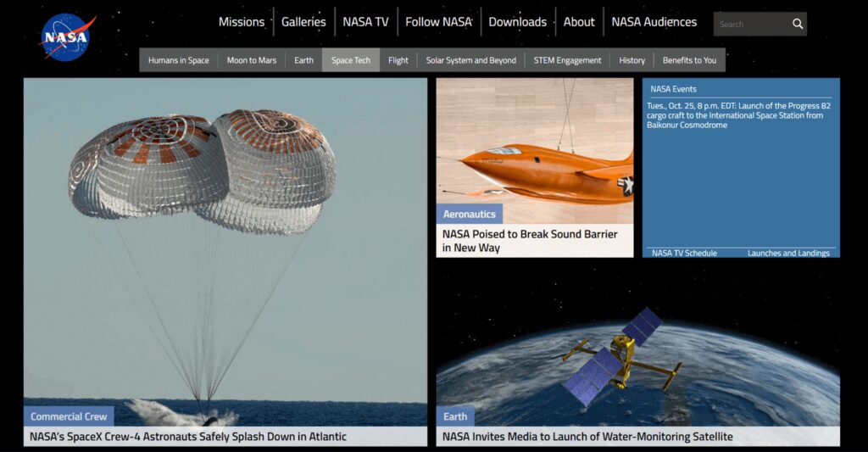Open the Launches and Landings link
Viewport: 868px width, 452px height.
788,254
